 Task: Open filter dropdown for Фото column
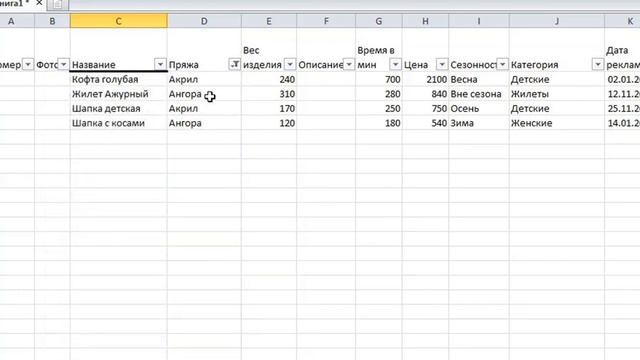tap(63, 64)
